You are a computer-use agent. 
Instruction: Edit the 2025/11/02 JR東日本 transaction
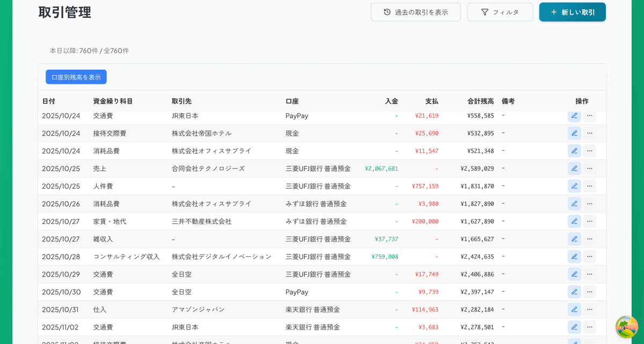pos(574,327)
